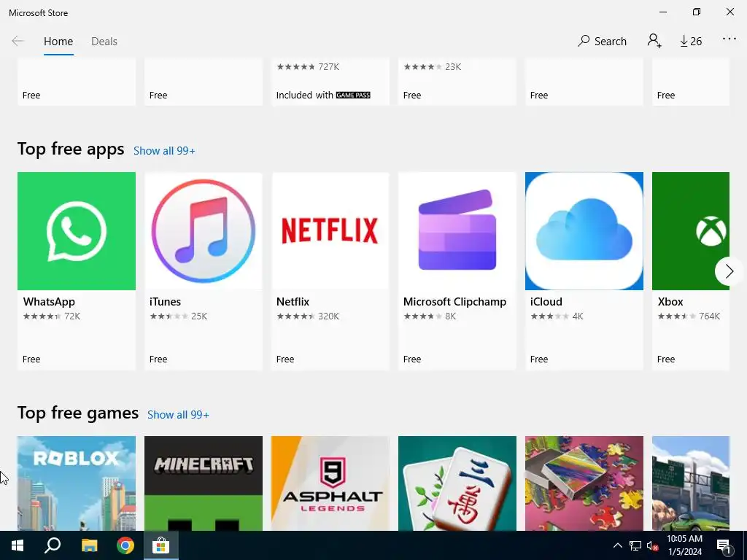Image resolution: width=747 pixels, height=560 pixels.
Task: Click the Microsoft Clipchamp title text
Action: [455, 302]
